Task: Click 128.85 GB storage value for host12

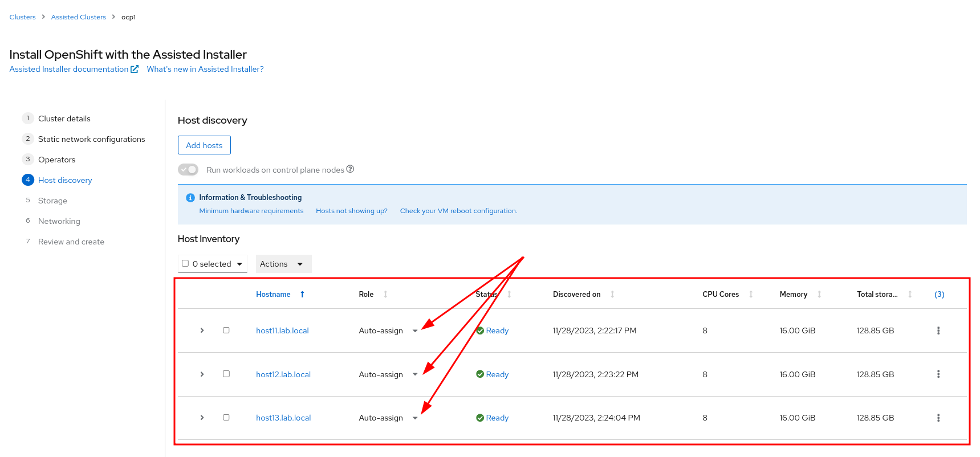Action: [x=876, y=374]
